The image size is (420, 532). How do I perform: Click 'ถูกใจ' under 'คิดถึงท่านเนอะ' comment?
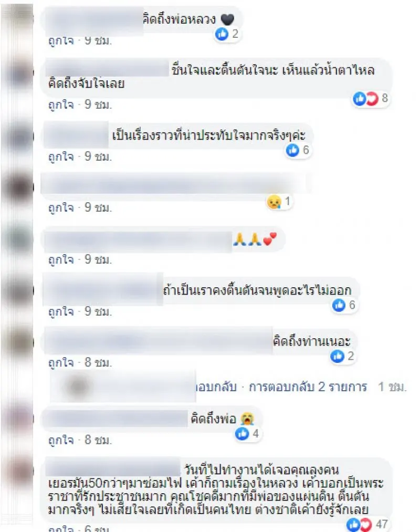coord(61,362)
